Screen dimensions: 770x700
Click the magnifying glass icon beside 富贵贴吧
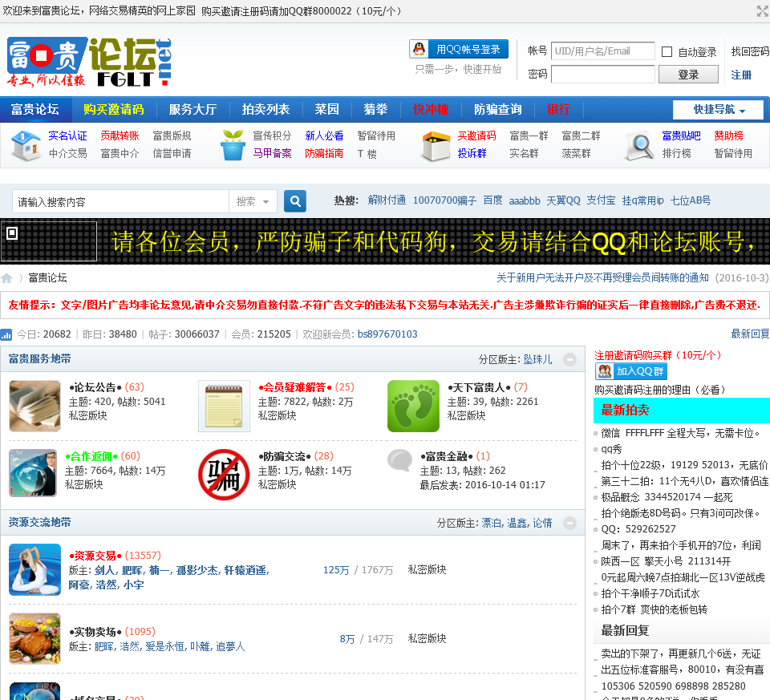pyautogui.click(x=640, y=146)
